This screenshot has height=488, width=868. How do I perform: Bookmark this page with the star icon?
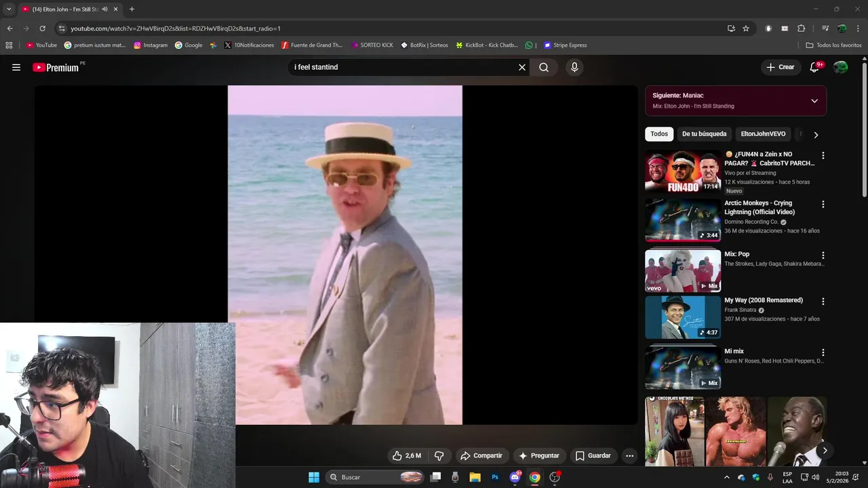[746, 28]
